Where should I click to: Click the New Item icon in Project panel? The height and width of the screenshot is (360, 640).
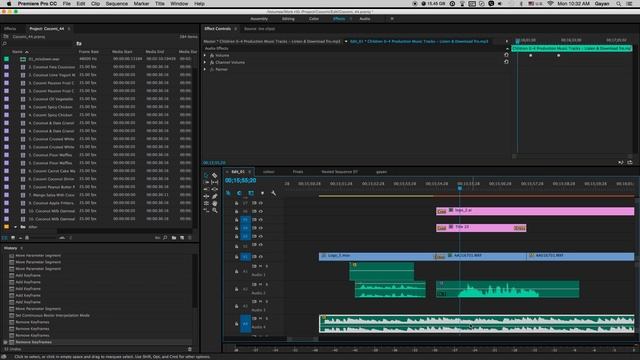coord(182,238)
